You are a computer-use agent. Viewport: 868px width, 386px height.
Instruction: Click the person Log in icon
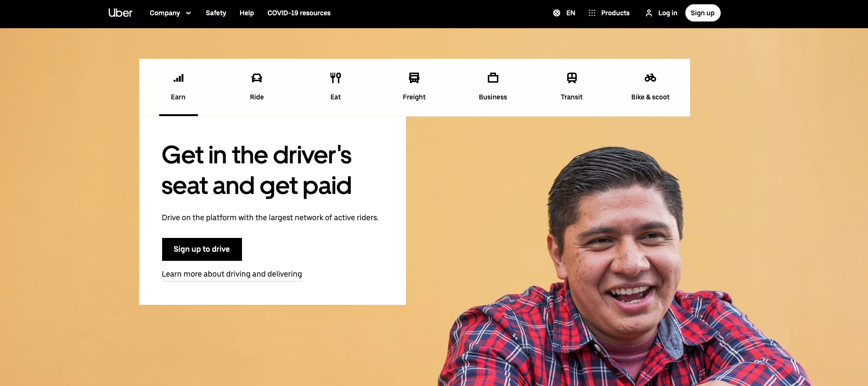(649, 13)
